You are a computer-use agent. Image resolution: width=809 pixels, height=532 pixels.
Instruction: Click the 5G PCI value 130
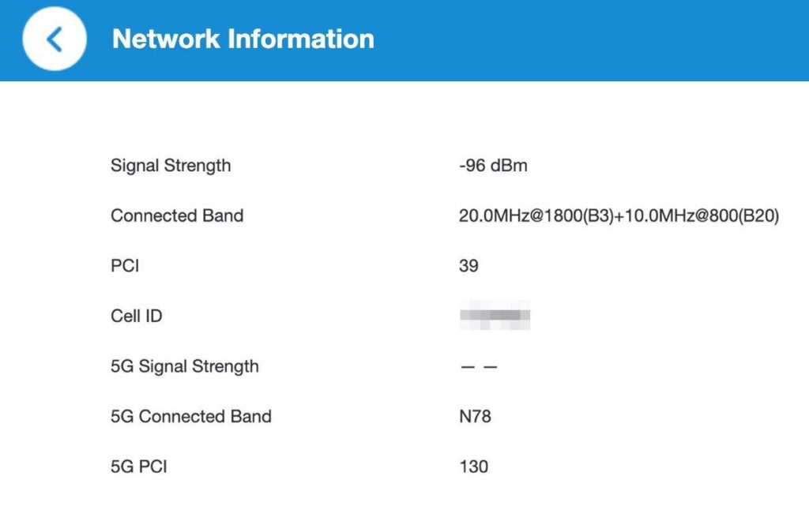[474, 466]
